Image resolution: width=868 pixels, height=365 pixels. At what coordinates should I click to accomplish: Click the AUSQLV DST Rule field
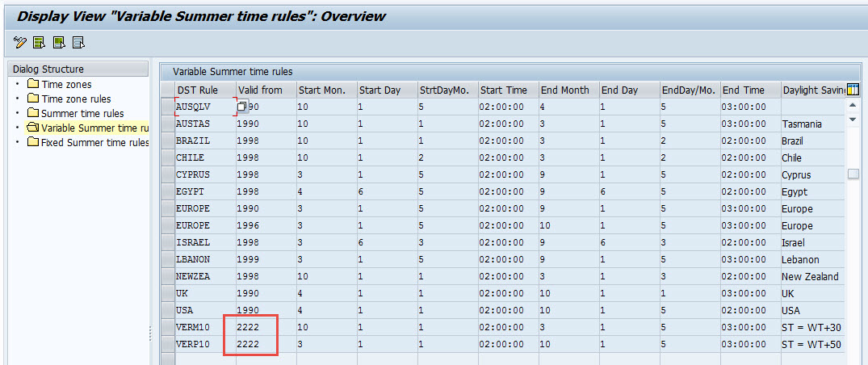click(x=205, y=107)
